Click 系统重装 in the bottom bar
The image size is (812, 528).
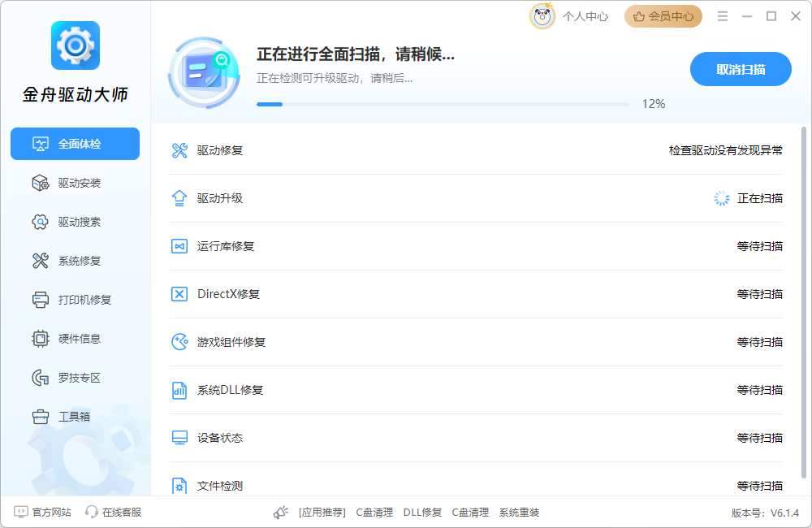520,512
